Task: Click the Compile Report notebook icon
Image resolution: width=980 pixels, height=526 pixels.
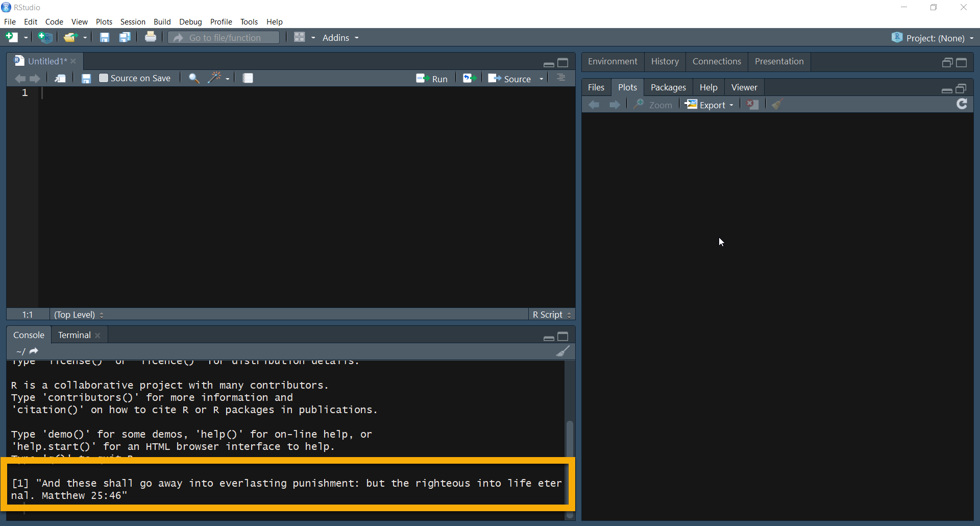Action: pos(248,78)
